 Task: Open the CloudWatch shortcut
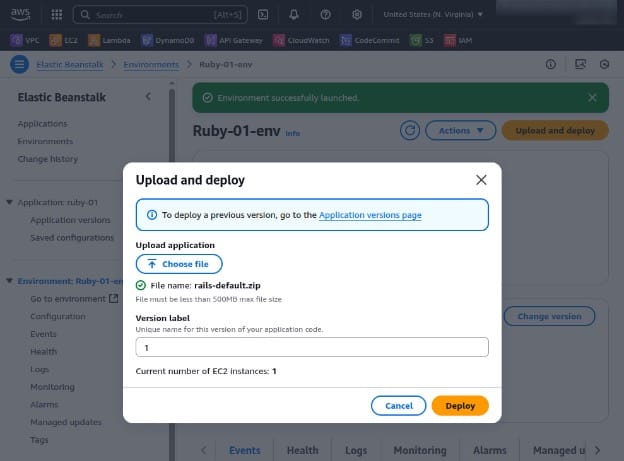point(301,40)
